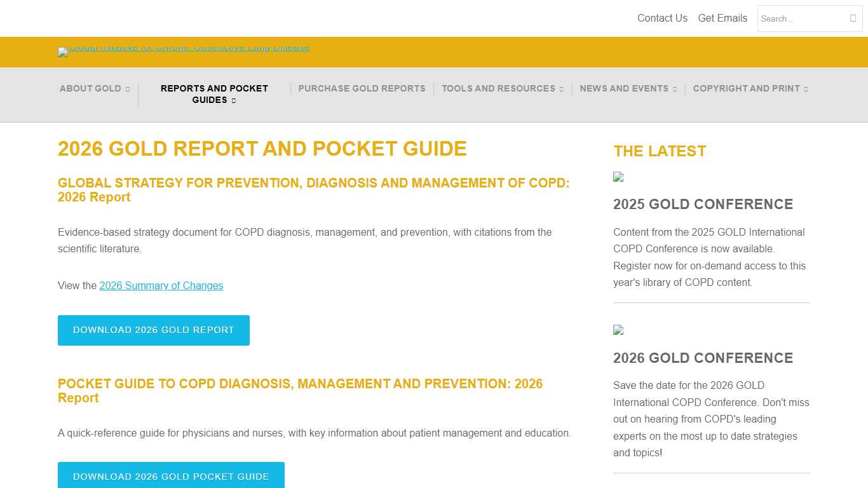Open the COPYRIGHT AND PRINT dropdown
The image size is (868, 488).
point(804,88)
